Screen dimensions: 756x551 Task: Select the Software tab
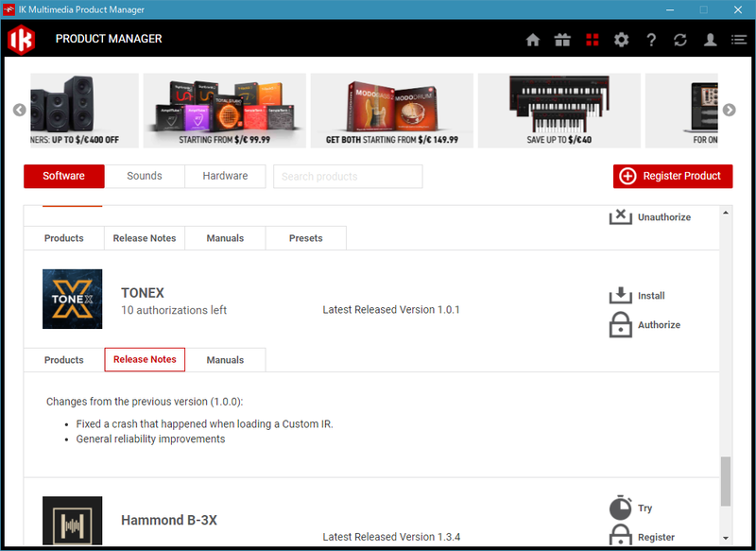tap(63, 176)
